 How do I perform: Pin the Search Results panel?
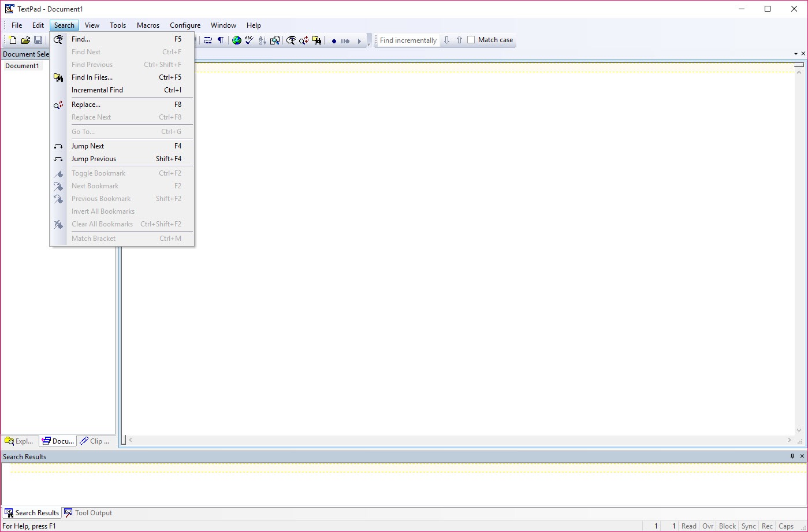792,456
